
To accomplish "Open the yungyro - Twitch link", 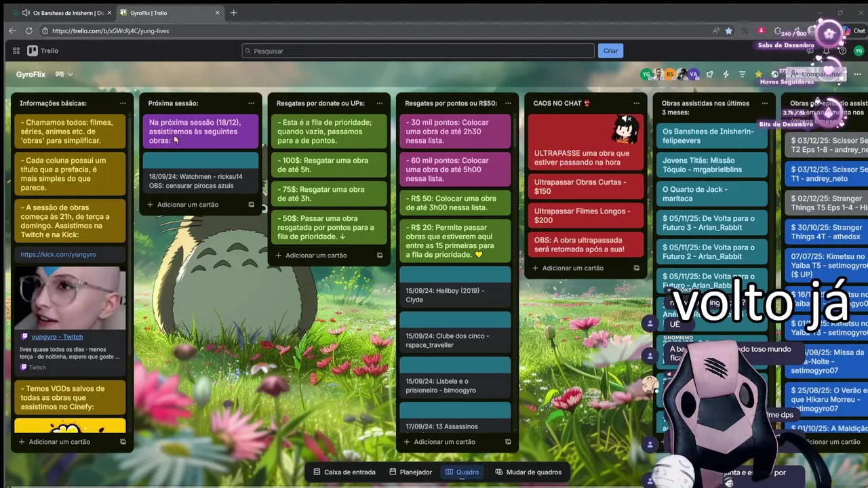I will coord(57,336).
